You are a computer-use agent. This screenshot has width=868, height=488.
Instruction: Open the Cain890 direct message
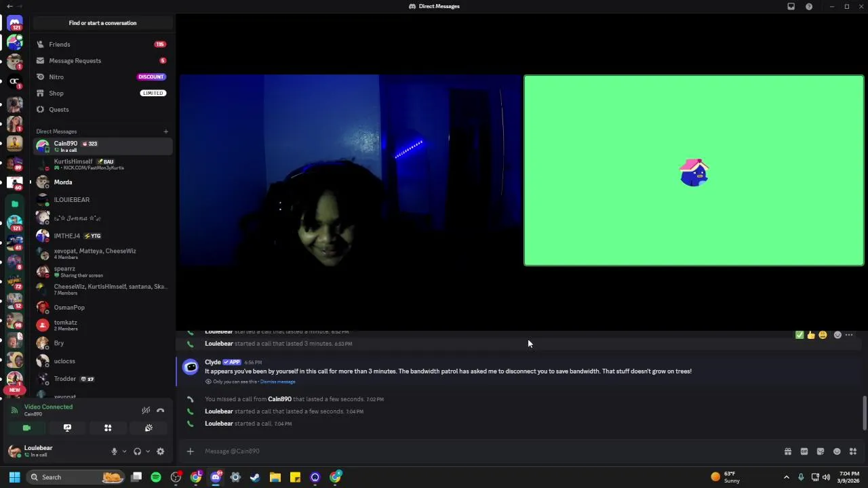pos(102,146)
